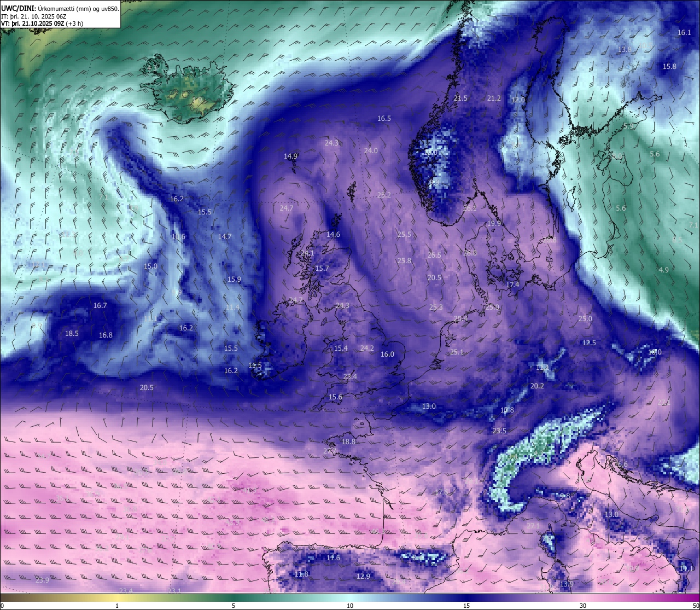Click the value 16.7 on the map
The width and height of the screenshot is (700, 610).
(x=100, y=306)
